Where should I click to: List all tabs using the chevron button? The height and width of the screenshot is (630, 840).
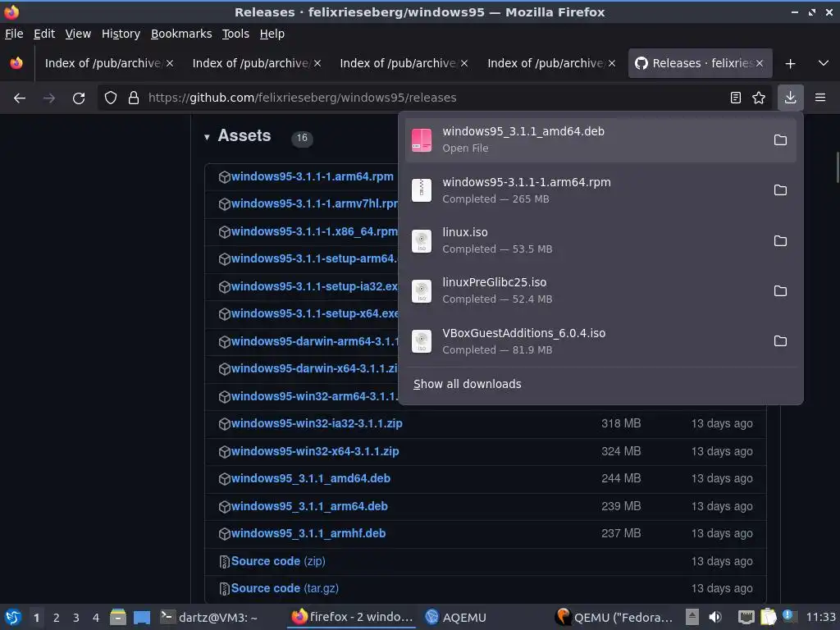click(824, 63)
